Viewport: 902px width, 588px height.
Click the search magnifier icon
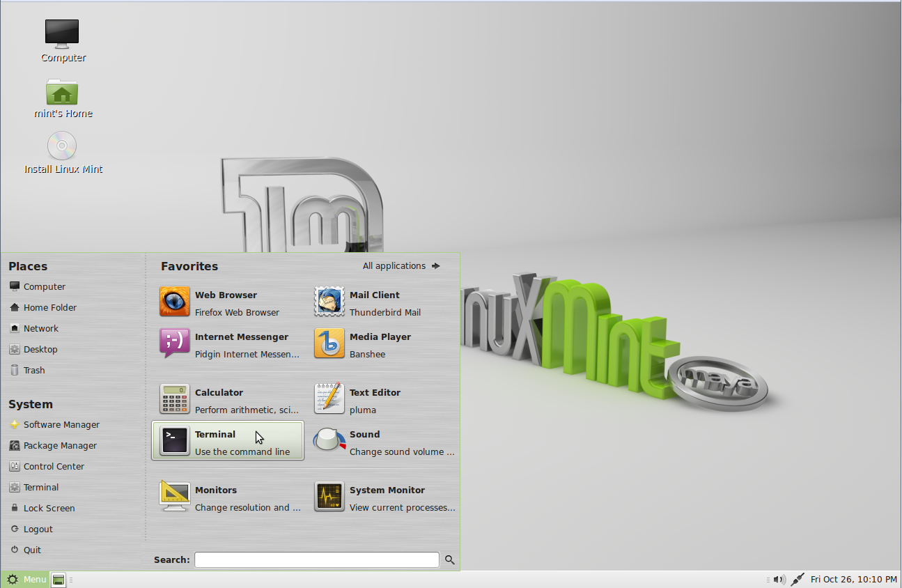[450, 559]
